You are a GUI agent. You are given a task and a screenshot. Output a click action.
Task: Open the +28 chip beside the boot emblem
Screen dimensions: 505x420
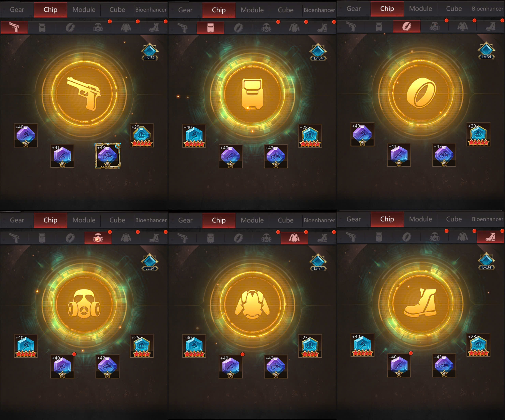point(478,345)
